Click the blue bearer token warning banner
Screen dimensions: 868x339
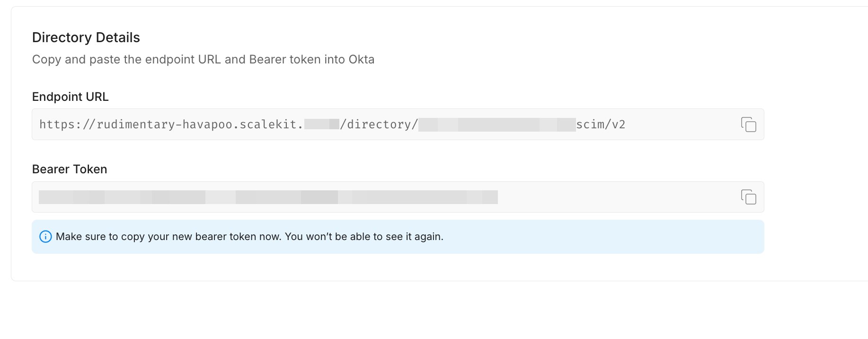(398, 236)
